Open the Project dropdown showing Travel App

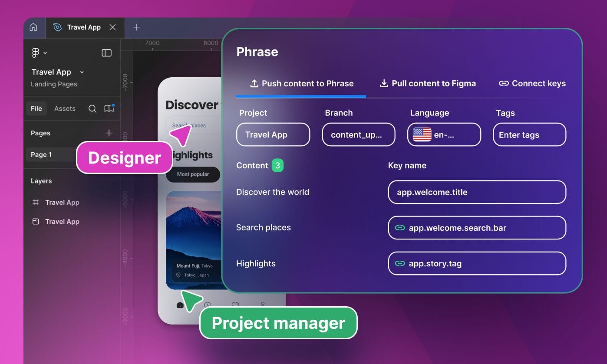click(273, 134)
